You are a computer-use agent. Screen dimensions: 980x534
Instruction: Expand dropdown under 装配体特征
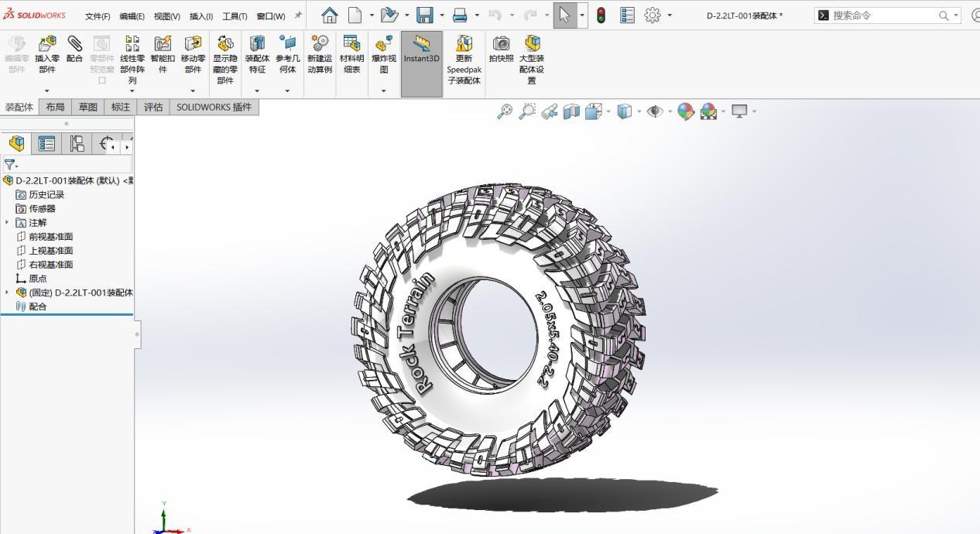point(257,91)
